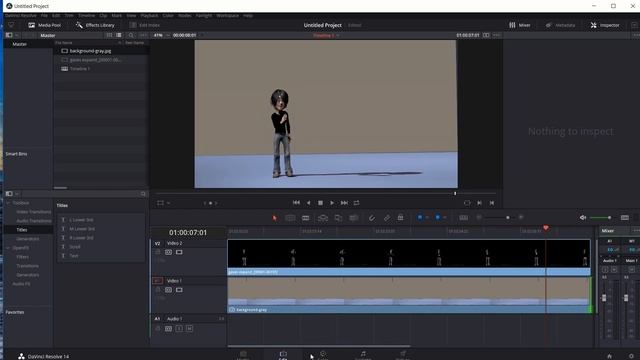Open the Media Pool panel
This screenshot has width=640, height=360.
[x=44, y=25]
